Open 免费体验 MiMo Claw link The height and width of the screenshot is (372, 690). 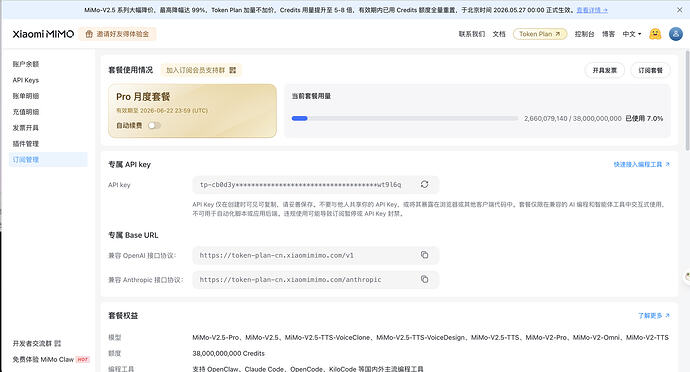pos(51,360)
